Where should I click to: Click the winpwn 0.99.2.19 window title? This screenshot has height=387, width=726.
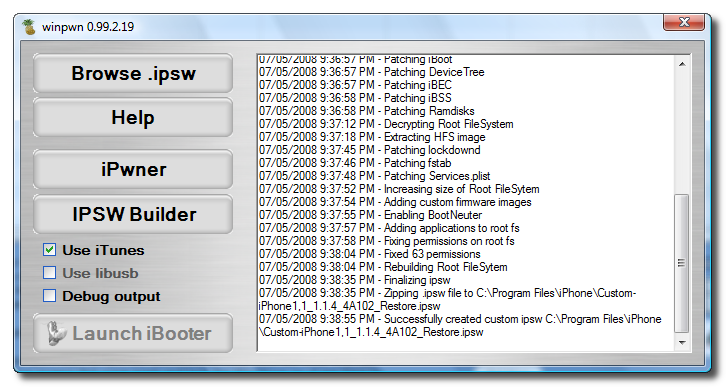pos(88,27)
